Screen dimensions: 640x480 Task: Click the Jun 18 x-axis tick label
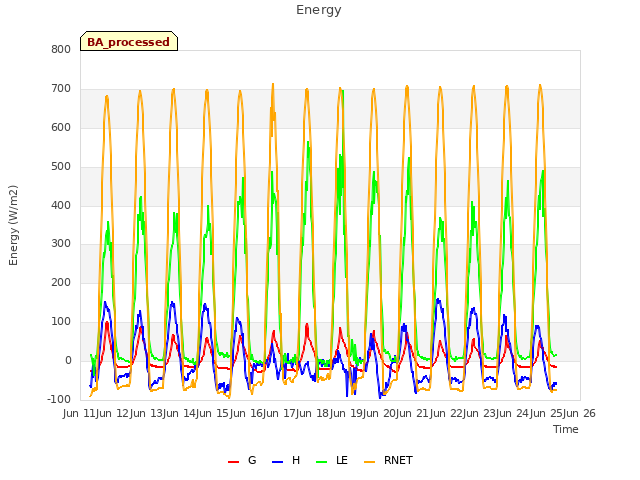click(x=314, y=413)
